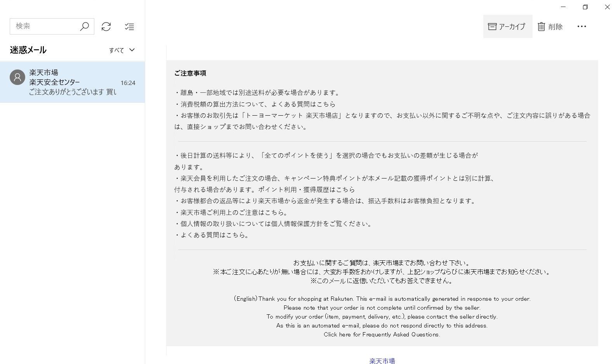Click the 個人情報保護方針 line

[274, 224]
